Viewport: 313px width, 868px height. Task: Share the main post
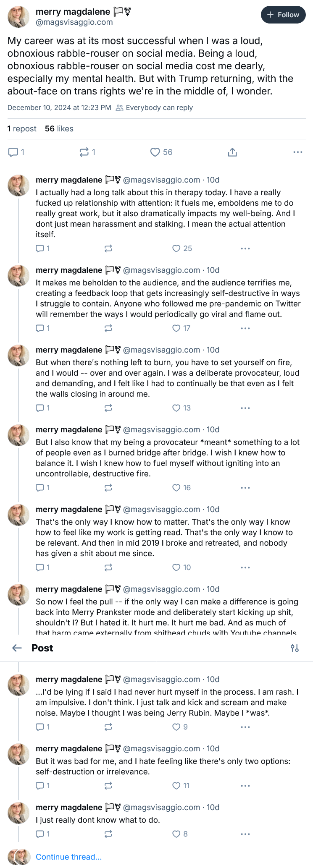(x=232, y=152)
